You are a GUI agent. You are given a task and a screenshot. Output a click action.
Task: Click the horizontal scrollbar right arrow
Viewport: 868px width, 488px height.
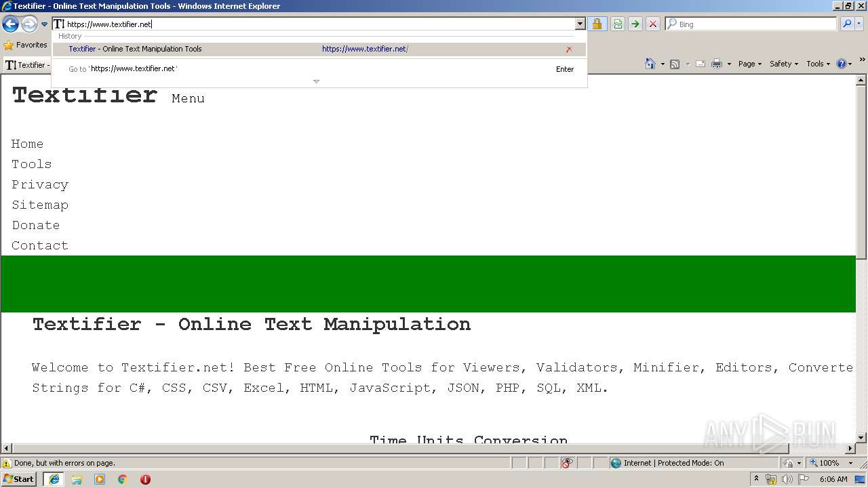coord(850,449)
